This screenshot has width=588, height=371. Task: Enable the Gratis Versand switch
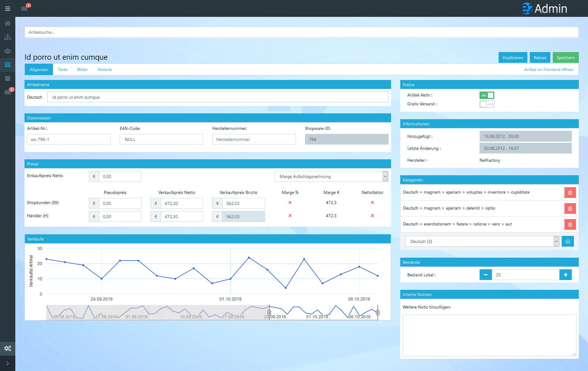(487, 104)
